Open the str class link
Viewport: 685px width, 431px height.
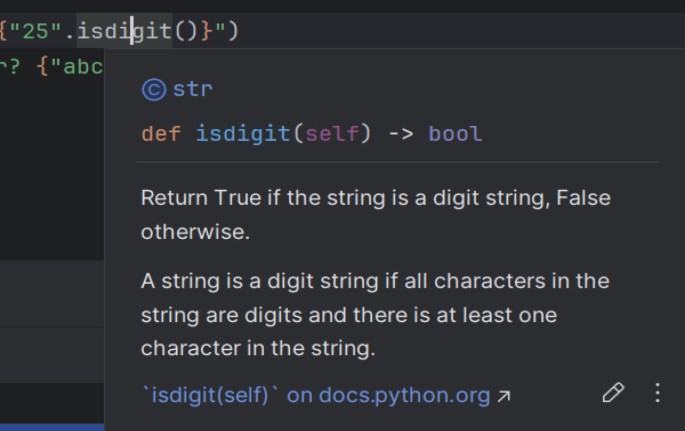(x=193, y=90)
